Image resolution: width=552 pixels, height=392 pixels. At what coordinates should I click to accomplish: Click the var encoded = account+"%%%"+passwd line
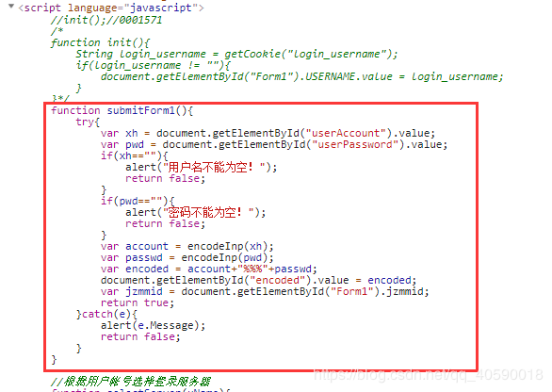tap(209, 269)
